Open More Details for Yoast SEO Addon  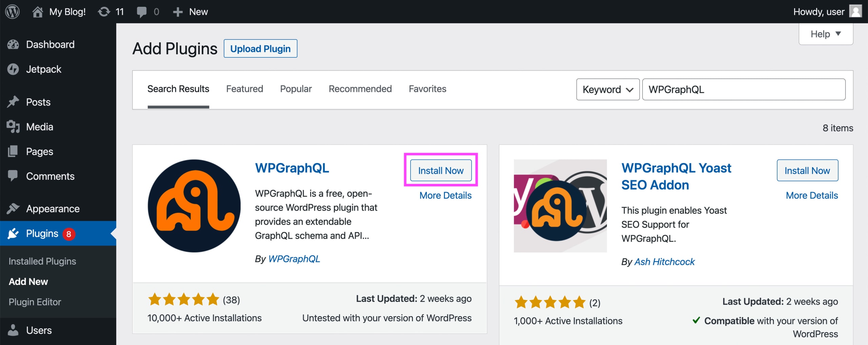pyautogui.click(x=812, y=195)
